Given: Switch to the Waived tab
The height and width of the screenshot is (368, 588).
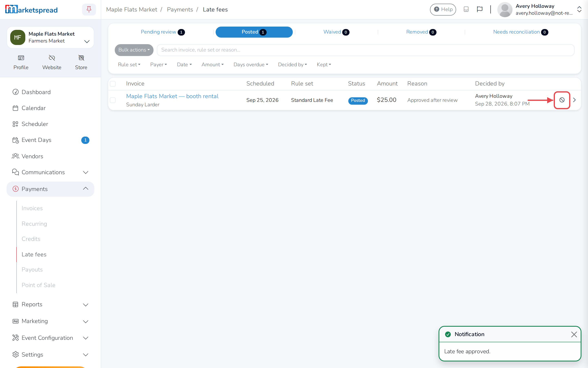Looking at the screenshot, I should click(336, 32).
